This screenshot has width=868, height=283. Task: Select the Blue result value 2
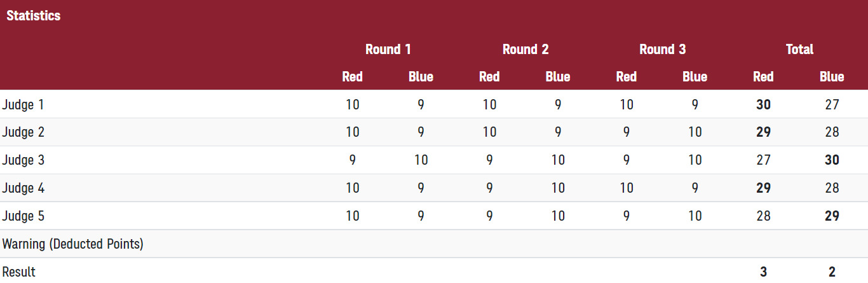click(832, 272)
